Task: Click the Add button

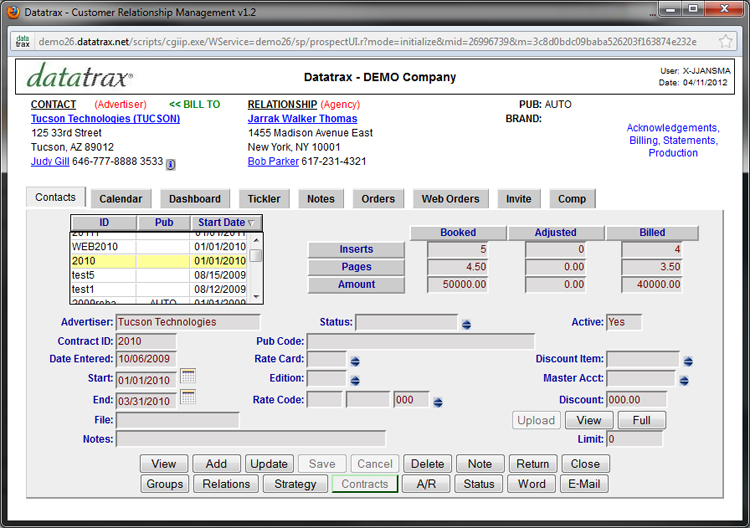Action: [216, 463]
